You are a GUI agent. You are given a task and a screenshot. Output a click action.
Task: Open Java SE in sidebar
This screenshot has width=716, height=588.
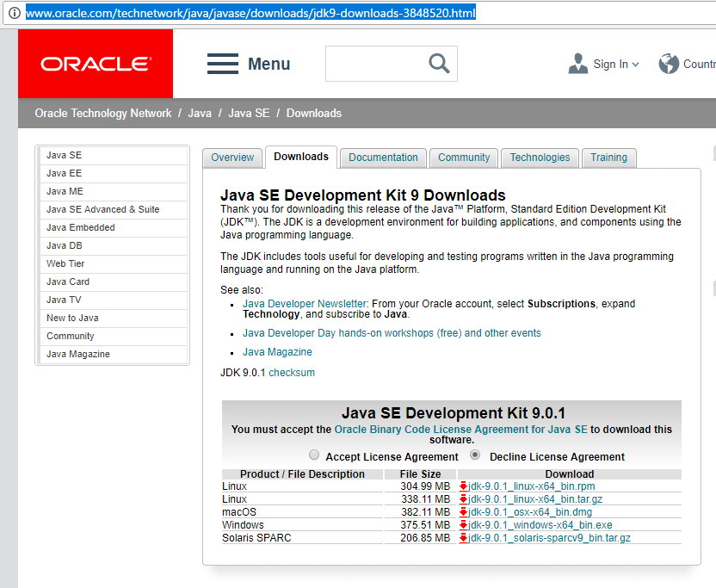click(114, 155)
